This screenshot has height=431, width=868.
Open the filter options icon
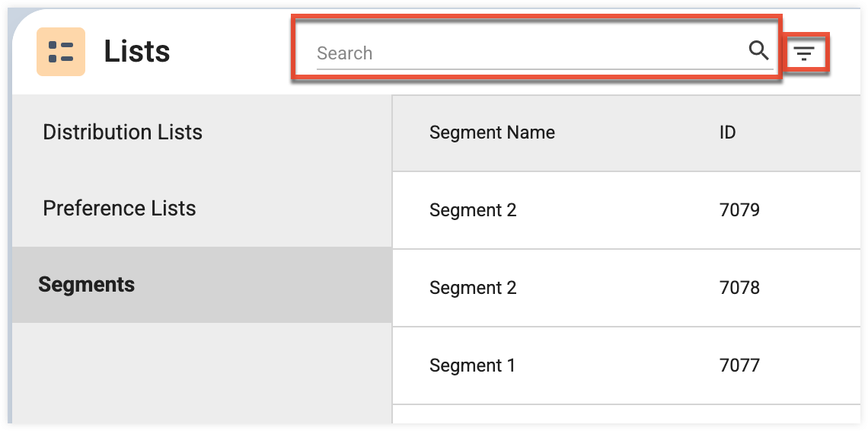pos(804,53)
